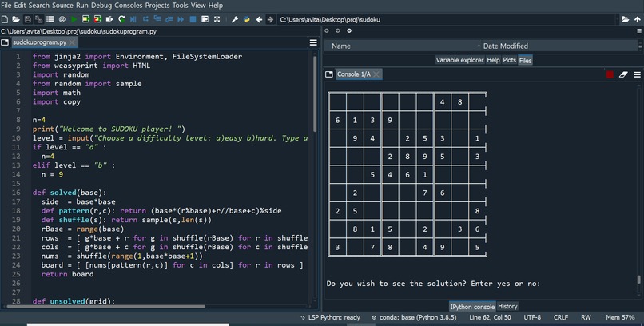The height and width of the screenshot is (326, 644).
Task: Click the blue Stop debugging square
Action: click(193, 19)
